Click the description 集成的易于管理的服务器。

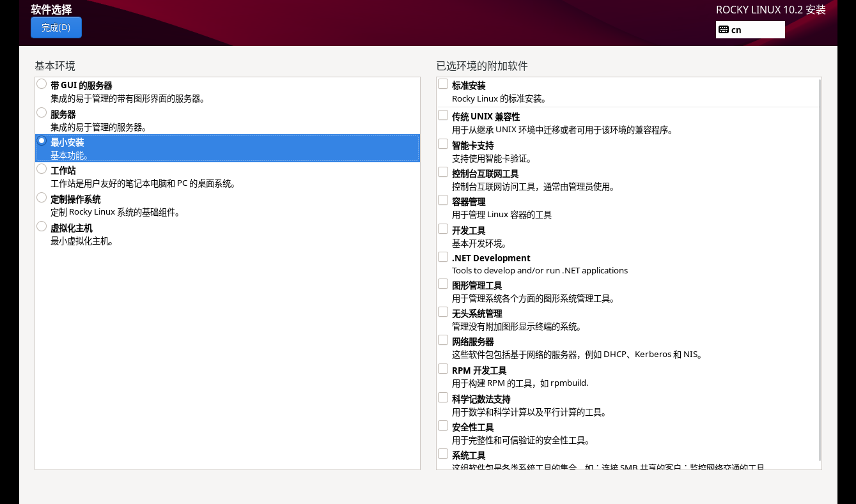click(99, 127)
